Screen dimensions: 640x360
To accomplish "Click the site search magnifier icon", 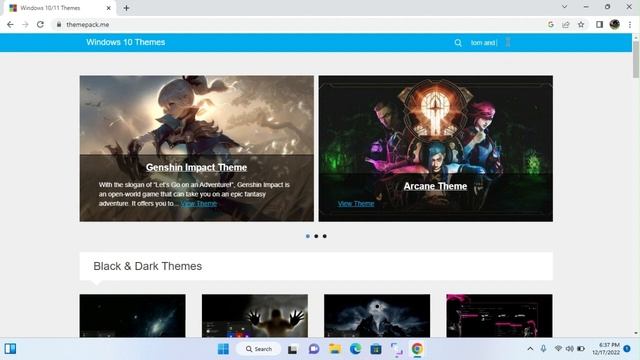I will click(x=458, y=43).
